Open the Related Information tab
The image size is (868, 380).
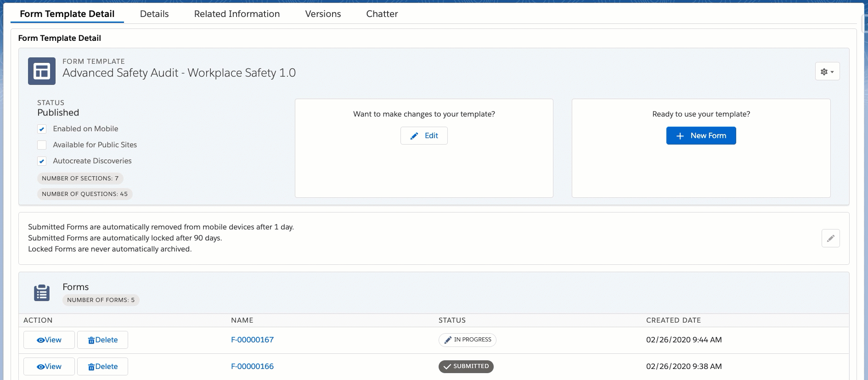(x=237, y=14)
